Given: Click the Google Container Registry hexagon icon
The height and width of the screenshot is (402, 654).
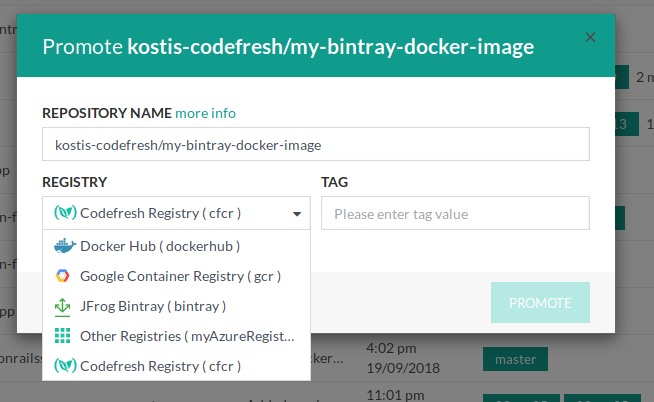Looking at the screenshot, I should click(64, 276).
